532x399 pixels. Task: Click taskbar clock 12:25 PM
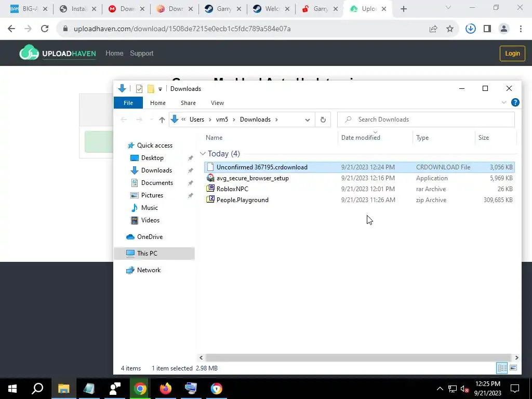point(487,384)
